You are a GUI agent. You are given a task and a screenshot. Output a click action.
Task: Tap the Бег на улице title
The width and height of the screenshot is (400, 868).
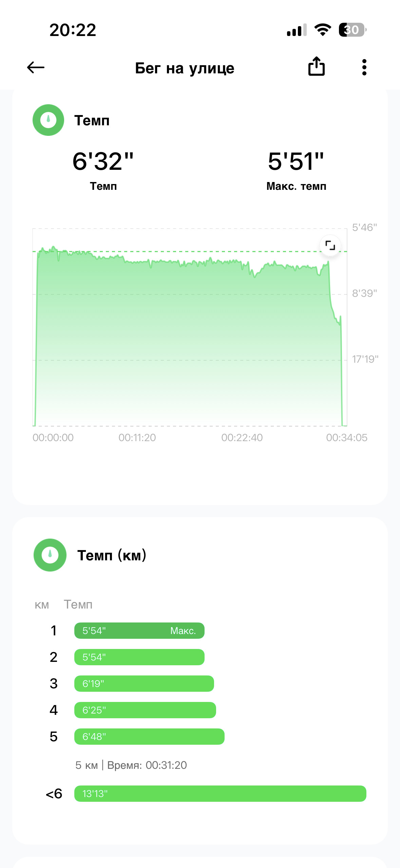[185, 68]
